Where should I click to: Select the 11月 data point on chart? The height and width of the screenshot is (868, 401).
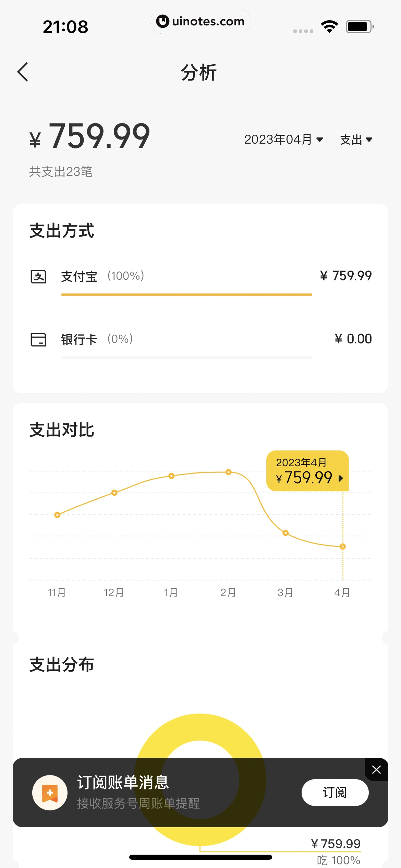pos(57,515)
